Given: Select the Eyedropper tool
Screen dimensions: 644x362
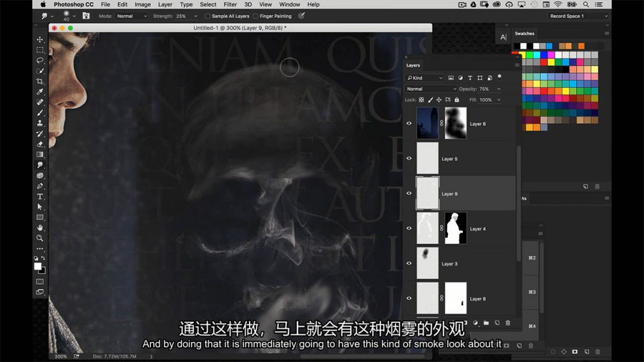Looking at the screenshot, I should [40, 92].
